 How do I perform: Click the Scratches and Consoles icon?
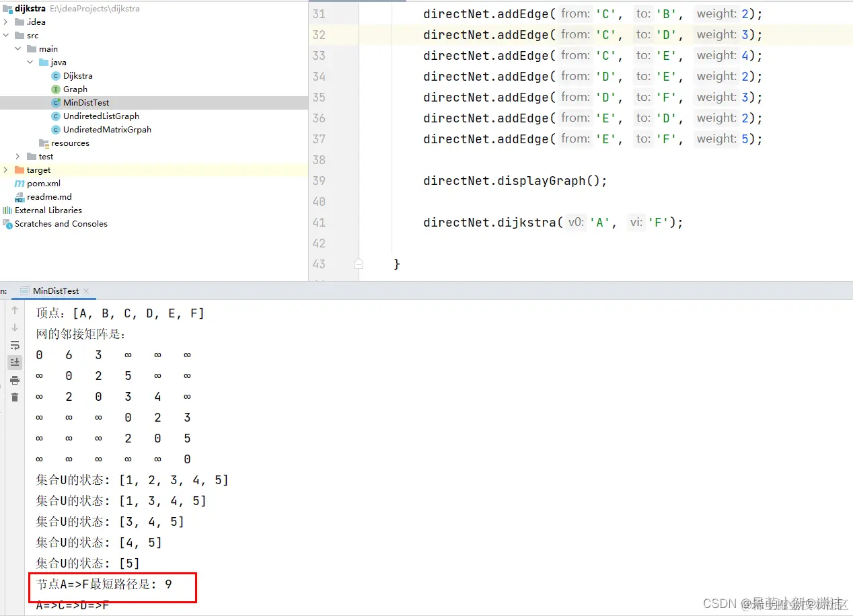[7, 224]
